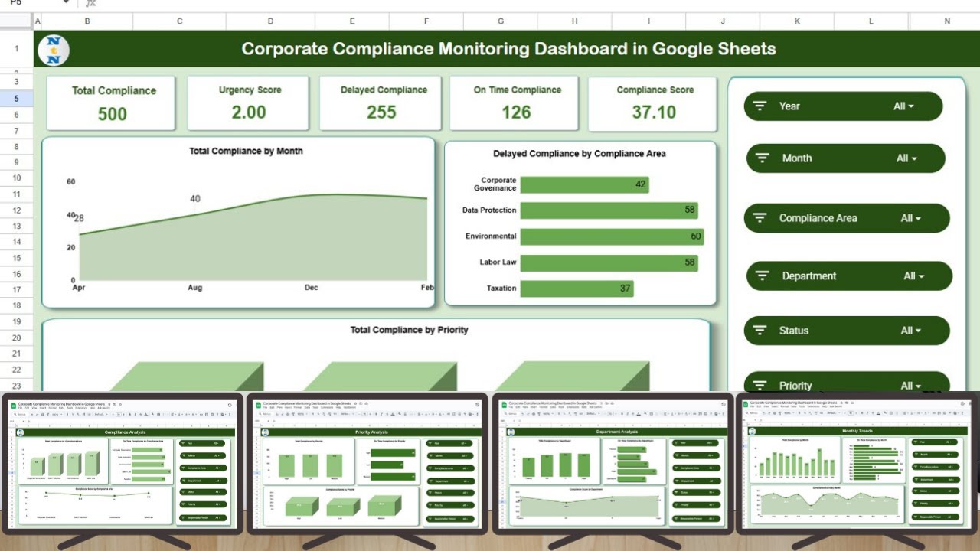Select highlighted row header 5
This screenshot has height=551, width=980.
[x=17, y=99]
